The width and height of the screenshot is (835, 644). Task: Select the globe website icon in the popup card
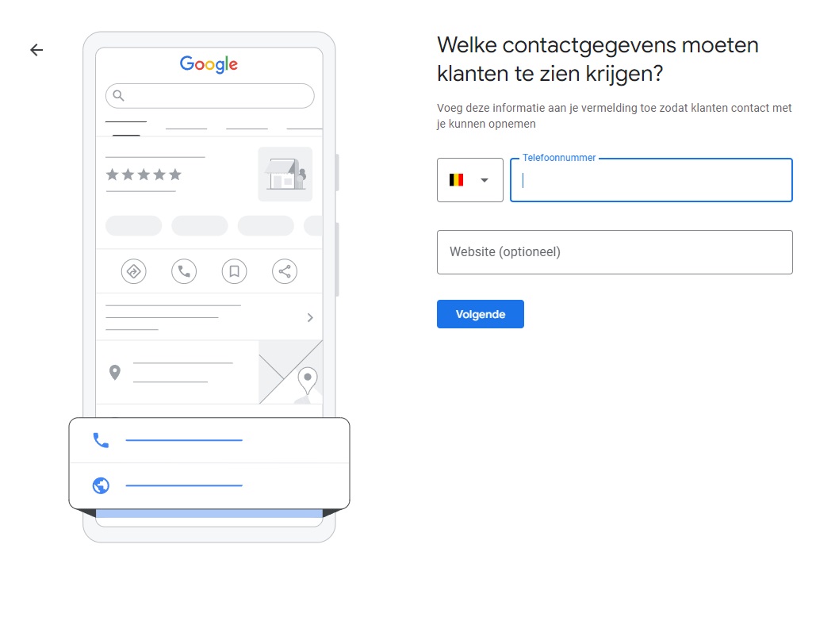pyautogui.click(x=100, y=485)
